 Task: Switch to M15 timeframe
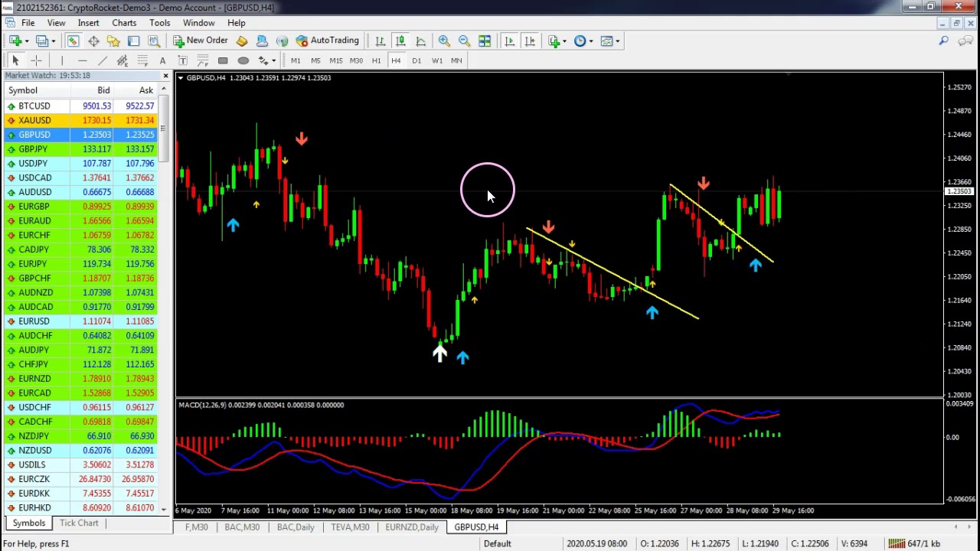(x=335, y=60)
